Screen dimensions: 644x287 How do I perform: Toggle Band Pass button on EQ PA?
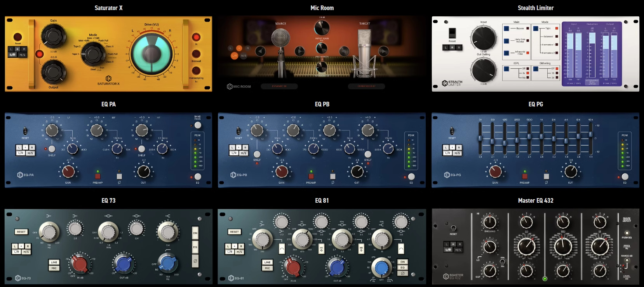pos(198,125)
